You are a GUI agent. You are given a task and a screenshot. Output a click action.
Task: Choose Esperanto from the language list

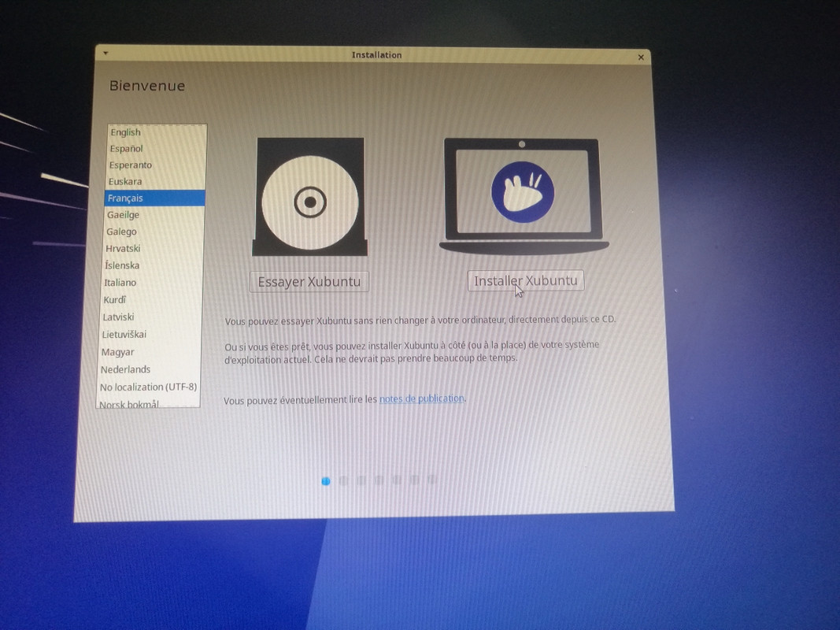click(x=155, y=165)
